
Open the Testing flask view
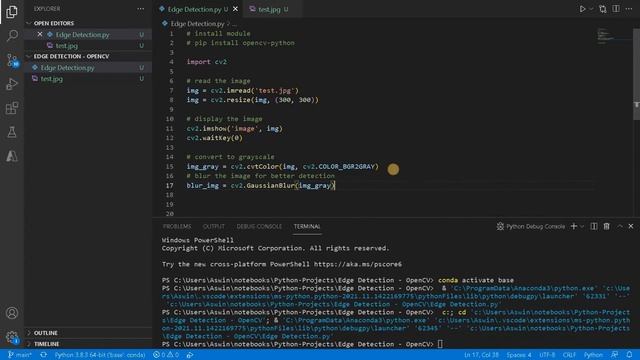[12, 132]
